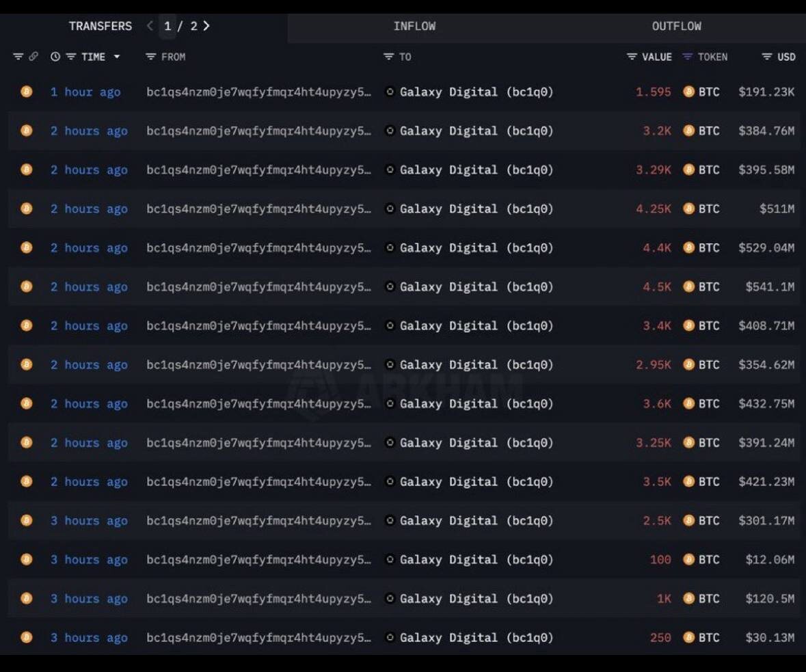Click the 3.25K value cell
The image size is (806, 672).
pyautogui.click(x=654, y=443)
